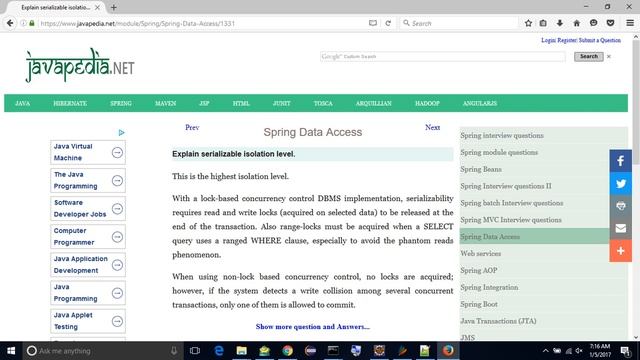Go to the Next question

point(432,127)
